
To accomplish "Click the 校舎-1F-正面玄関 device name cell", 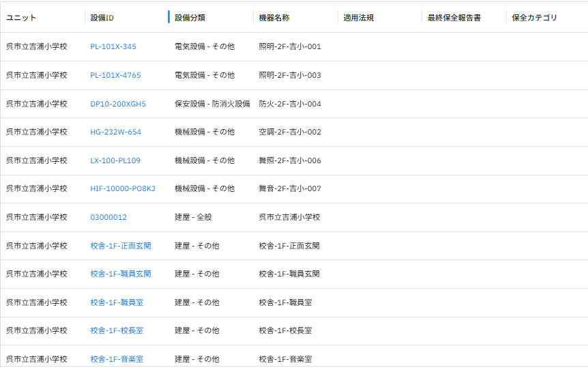I will pyautogui.click(x=289, y=246).
